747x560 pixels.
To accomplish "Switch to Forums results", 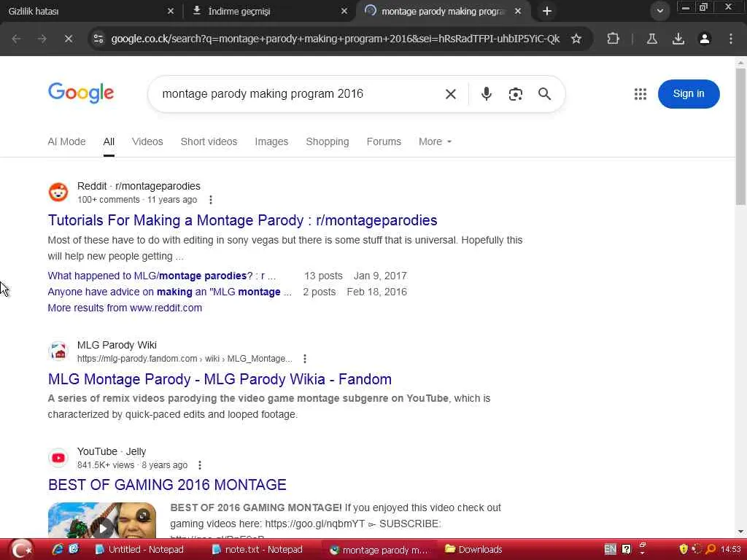I will click(384, 141).
